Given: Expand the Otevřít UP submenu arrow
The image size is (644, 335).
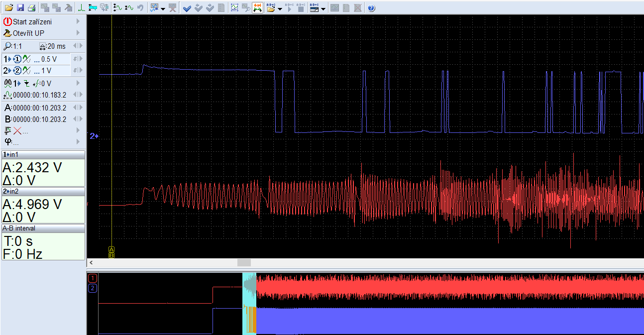Looking at the screenshot, I should [78, 33].
